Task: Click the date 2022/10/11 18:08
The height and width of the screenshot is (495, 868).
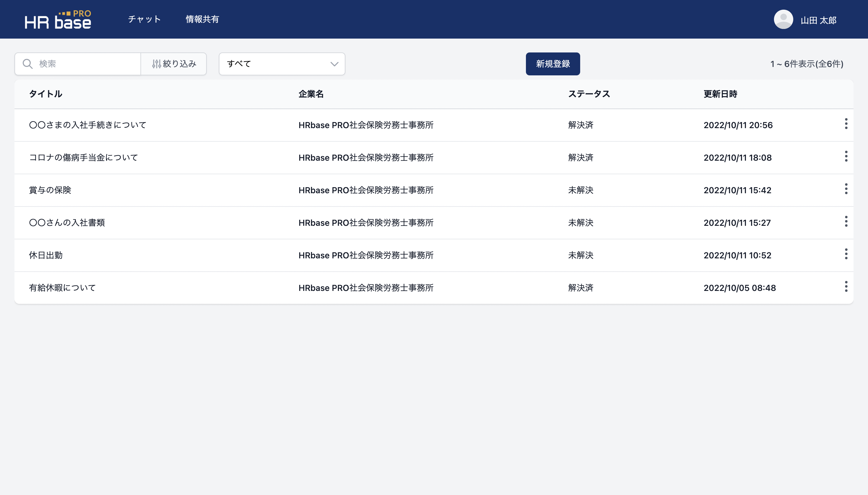Action: pyautogui.click(x=737, y=158)
